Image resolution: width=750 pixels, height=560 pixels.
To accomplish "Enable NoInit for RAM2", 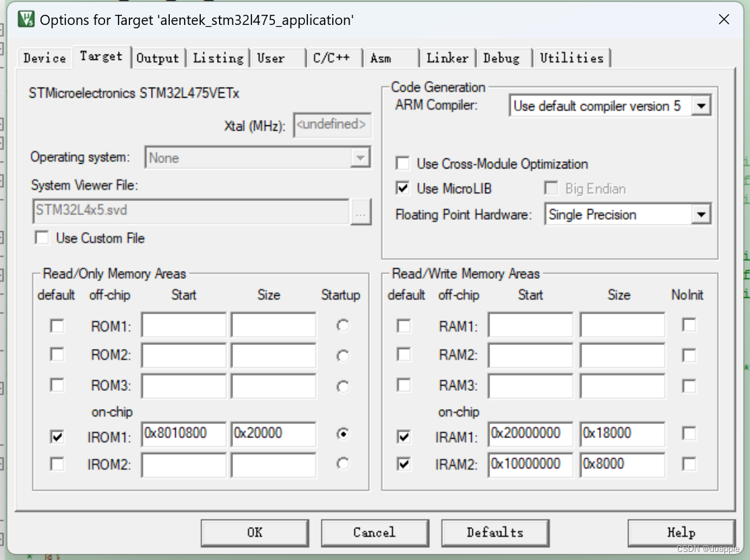I will pyautogui.click(x=689, y=355).
